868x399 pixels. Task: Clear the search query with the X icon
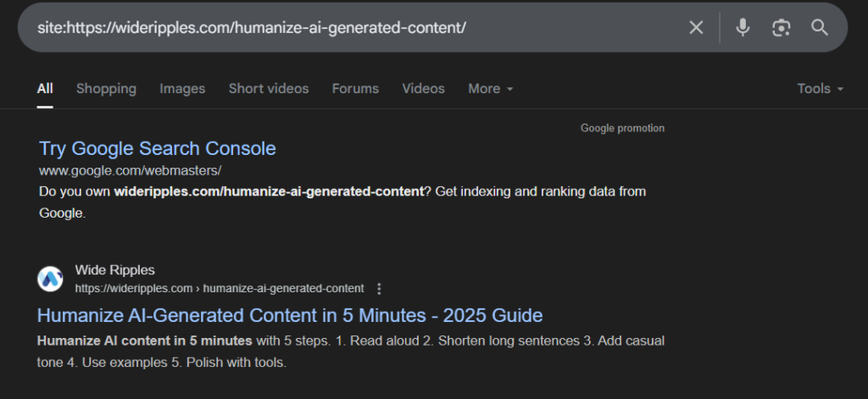tap(696, 28)
